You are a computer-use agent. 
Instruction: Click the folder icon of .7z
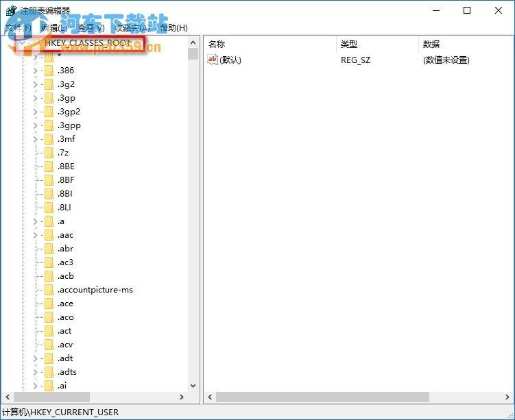49,153
